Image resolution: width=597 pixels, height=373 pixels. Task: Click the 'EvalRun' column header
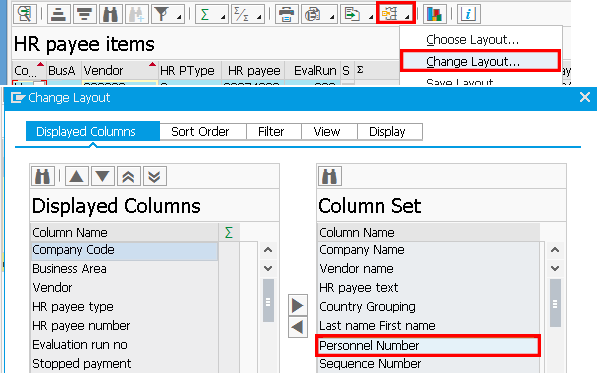pyautogui.click(x=312, y=71)
